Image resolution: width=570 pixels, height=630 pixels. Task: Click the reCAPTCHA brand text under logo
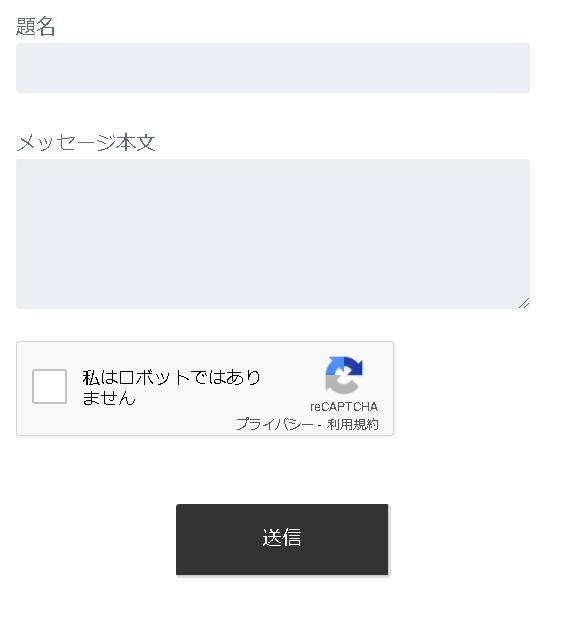344,407
